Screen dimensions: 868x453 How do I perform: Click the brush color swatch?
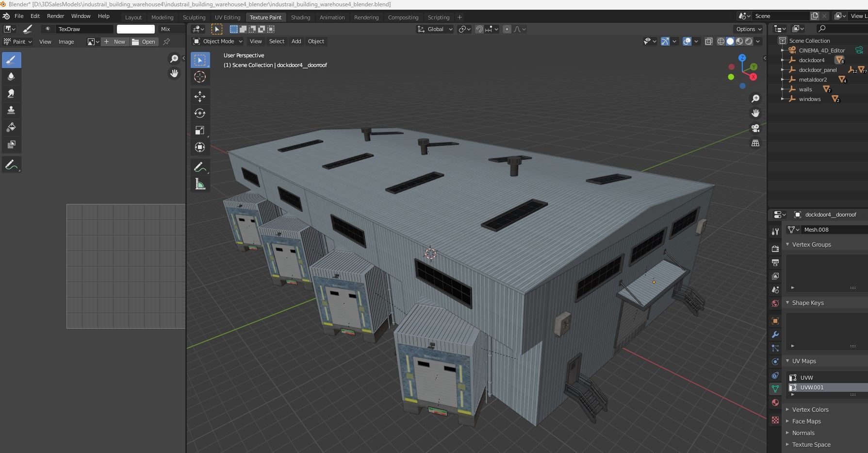[136, 29]
